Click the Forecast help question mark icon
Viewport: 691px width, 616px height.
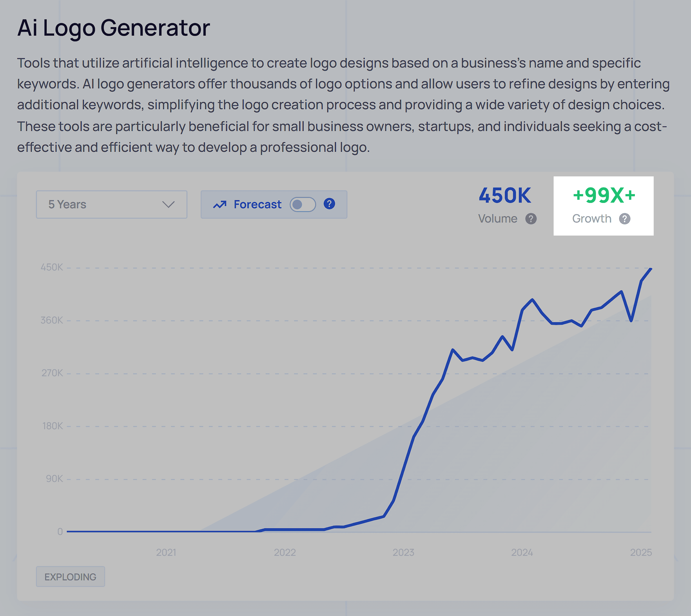(329, 204)
